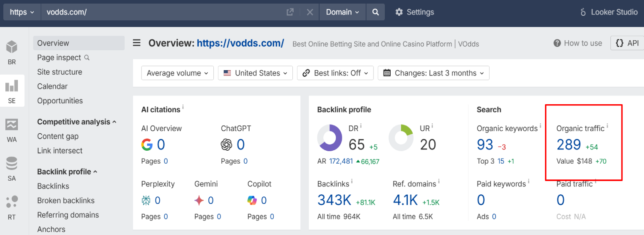Toggle the Best links: Off filter
The width and height of the screenshot is (644, 235).
tap(335, 73)
